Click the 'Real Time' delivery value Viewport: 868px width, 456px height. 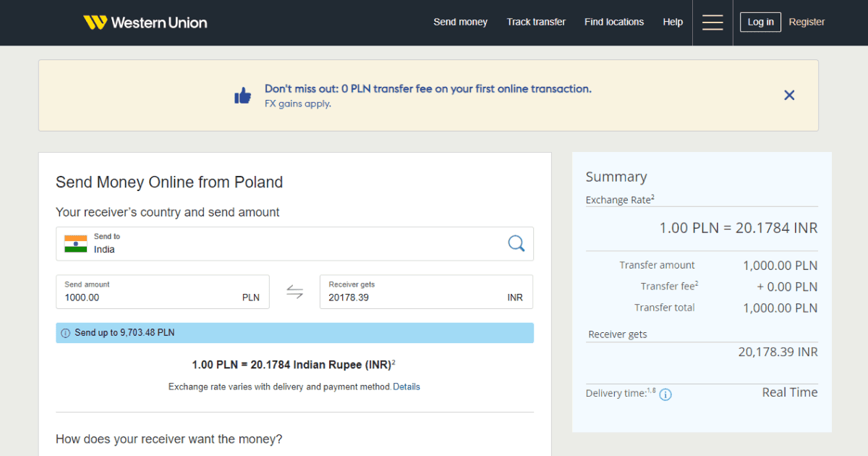pyautogui.click(x=790, y=392)
